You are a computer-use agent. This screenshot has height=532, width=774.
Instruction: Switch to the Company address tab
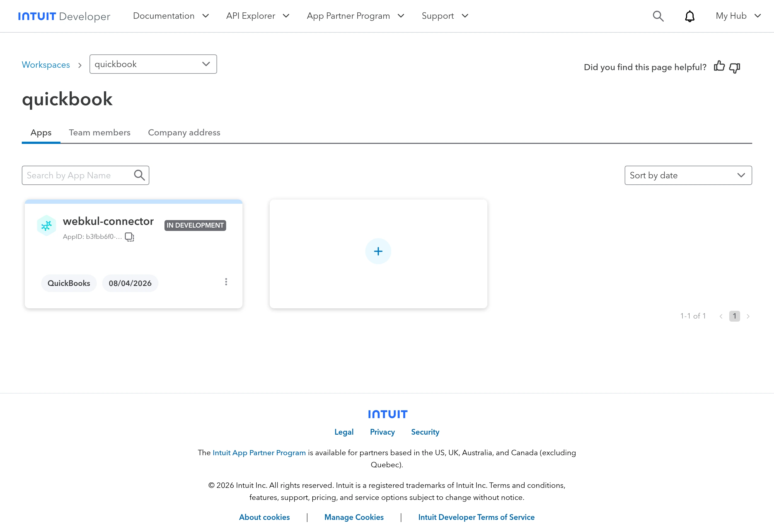point(184,133)
